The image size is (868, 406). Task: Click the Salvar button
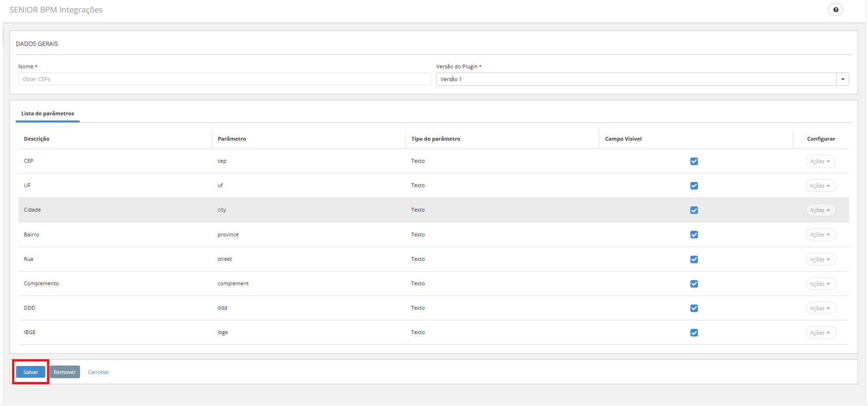30,372
